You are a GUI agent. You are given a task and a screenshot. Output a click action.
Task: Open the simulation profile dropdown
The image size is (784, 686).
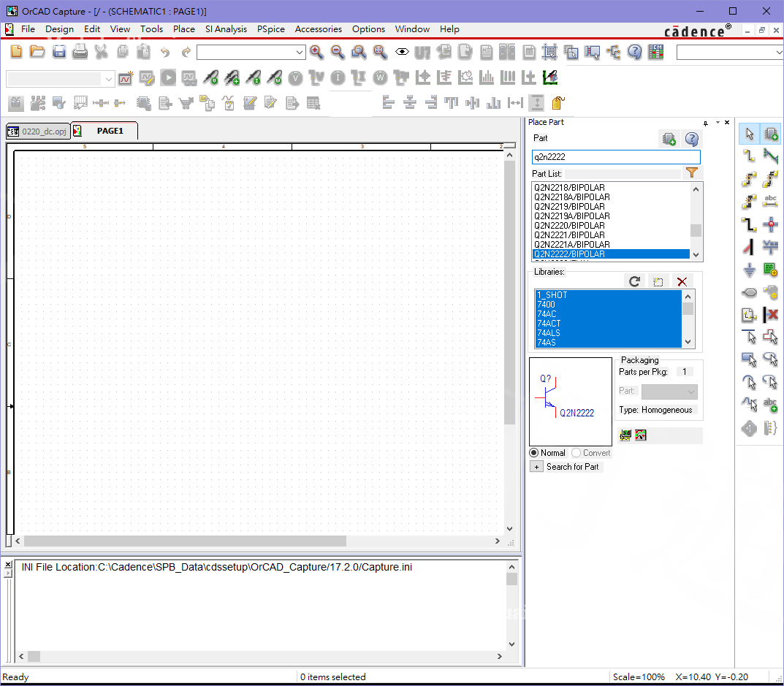tap(108, 78)
